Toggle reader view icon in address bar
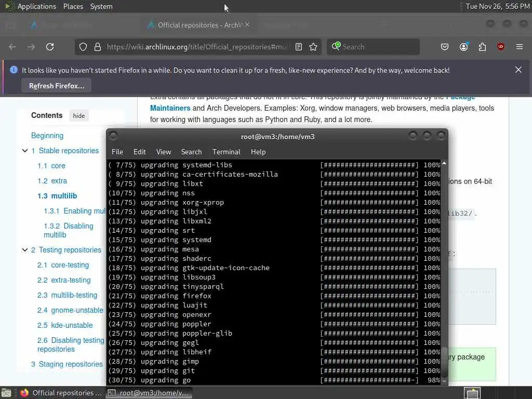532x399 pixels. click(299, 47)
